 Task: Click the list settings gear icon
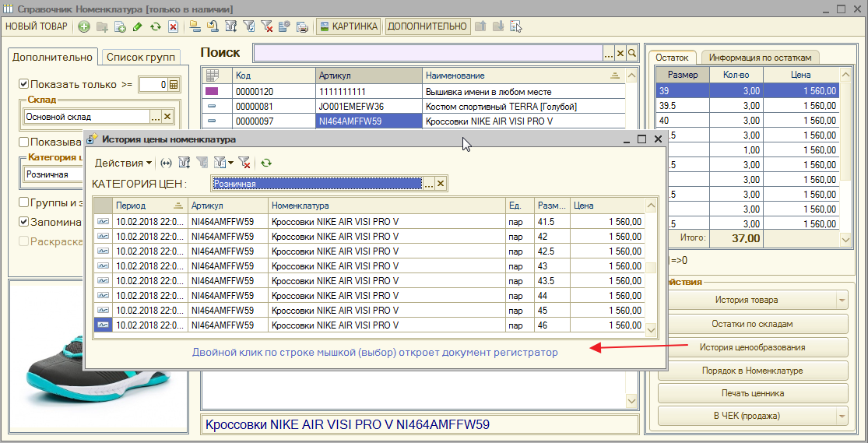click(285, 26)
